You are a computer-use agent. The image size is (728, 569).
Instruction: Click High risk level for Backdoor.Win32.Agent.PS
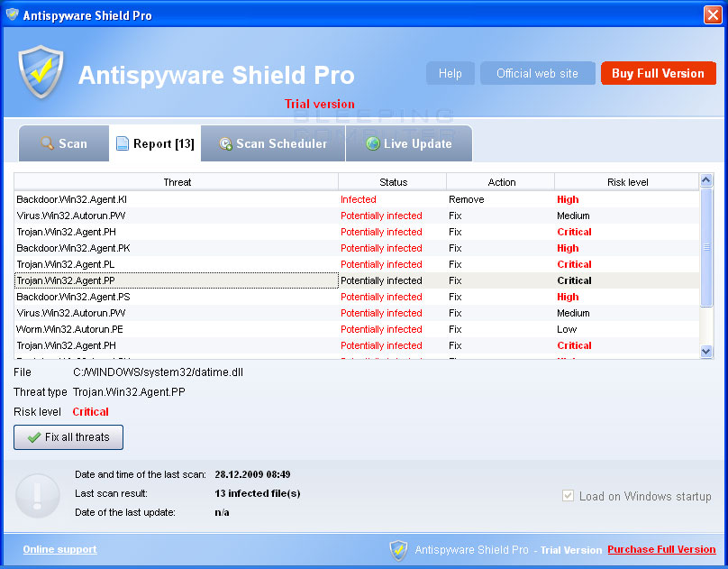pyautogui.click(x=568, y=297)
